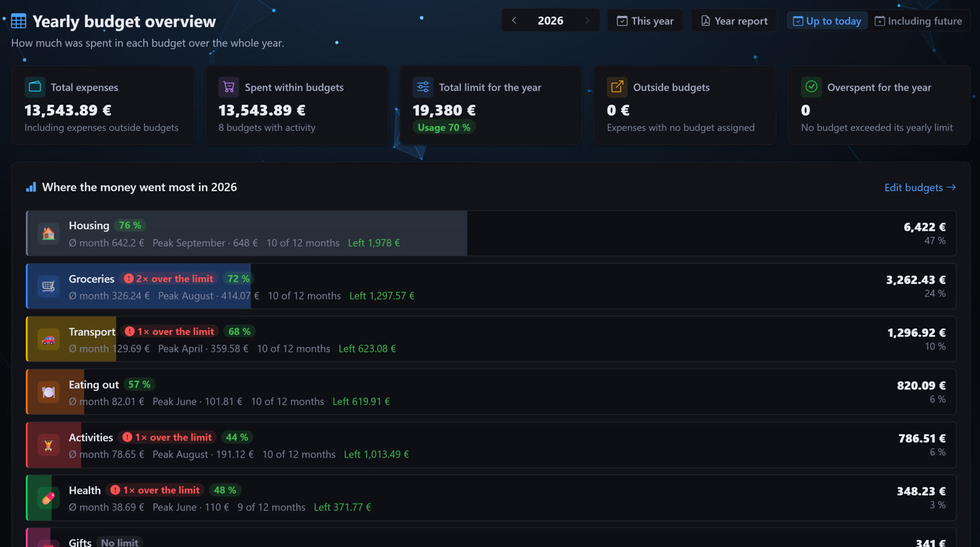Click the Groceries basket icon
Image resolution: width=980 pixels, height=547 pixels.
point(48,286)
